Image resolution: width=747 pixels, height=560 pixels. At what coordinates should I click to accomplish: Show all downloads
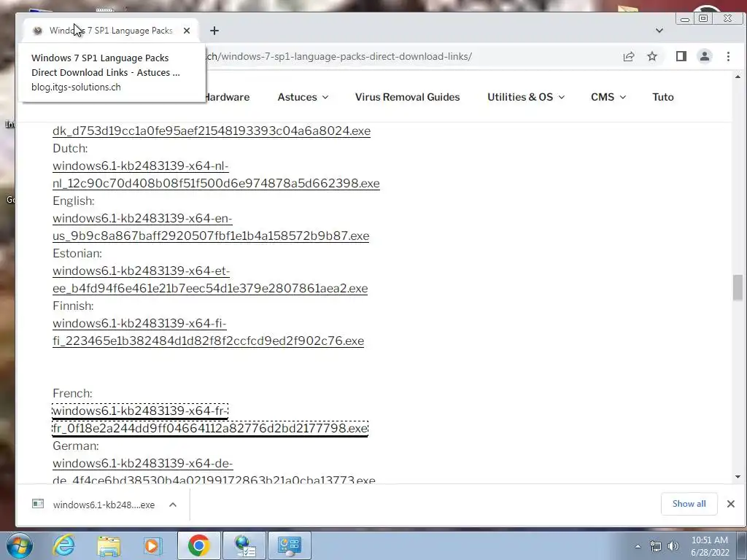click(689, 504)
